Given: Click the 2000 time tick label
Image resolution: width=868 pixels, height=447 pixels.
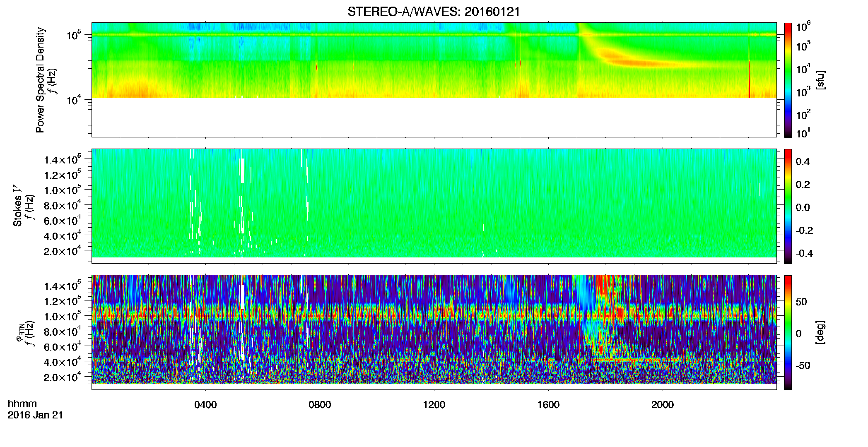Looking at the screenshot, I should point(663,405).
